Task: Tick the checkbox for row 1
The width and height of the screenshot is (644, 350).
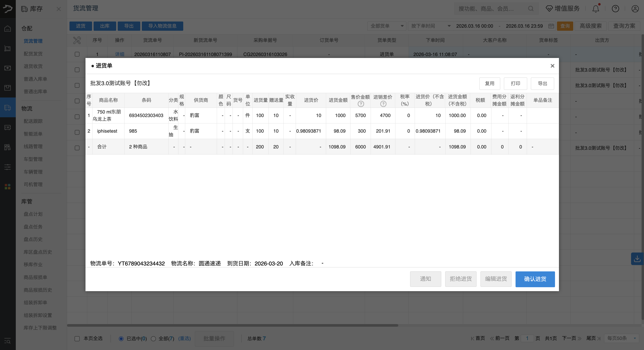Action: coord(77,54)
